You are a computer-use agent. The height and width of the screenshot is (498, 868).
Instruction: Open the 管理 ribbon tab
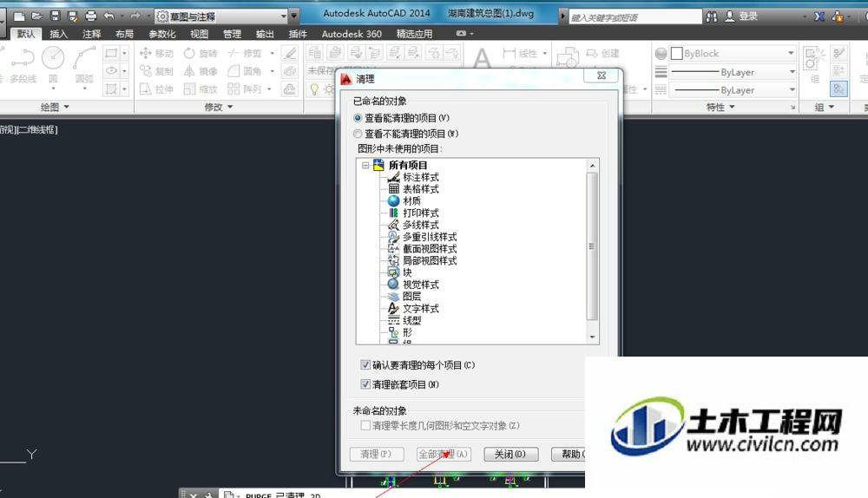pos(232,34)
